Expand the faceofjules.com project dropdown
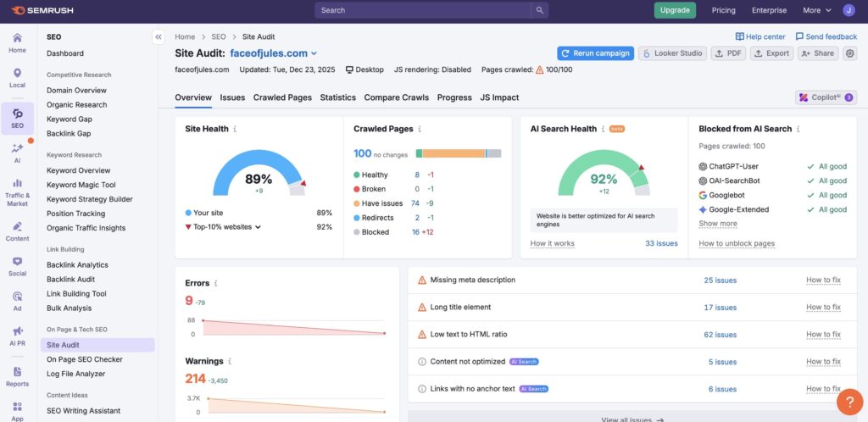This screenshot has width=868, height=422. coord(314,53)
